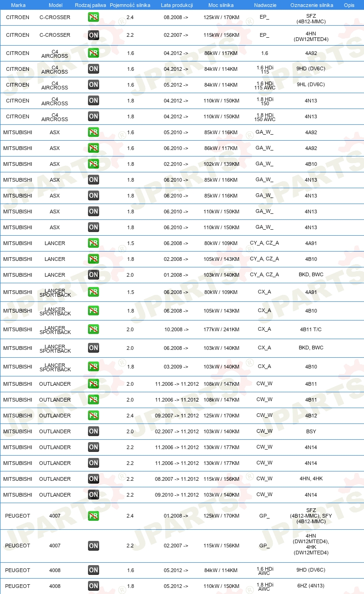Click the SFZ (4B12-MMC), SFY Peugeot engine cell

click(x=311, y=516)
